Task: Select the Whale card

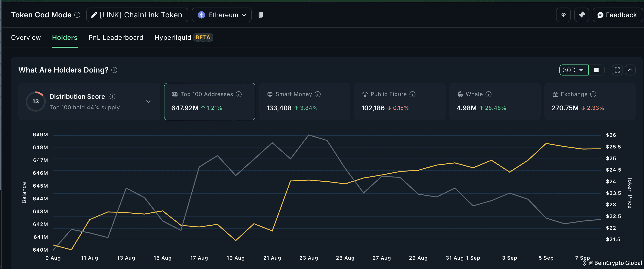Action: (x=495, y=101)
